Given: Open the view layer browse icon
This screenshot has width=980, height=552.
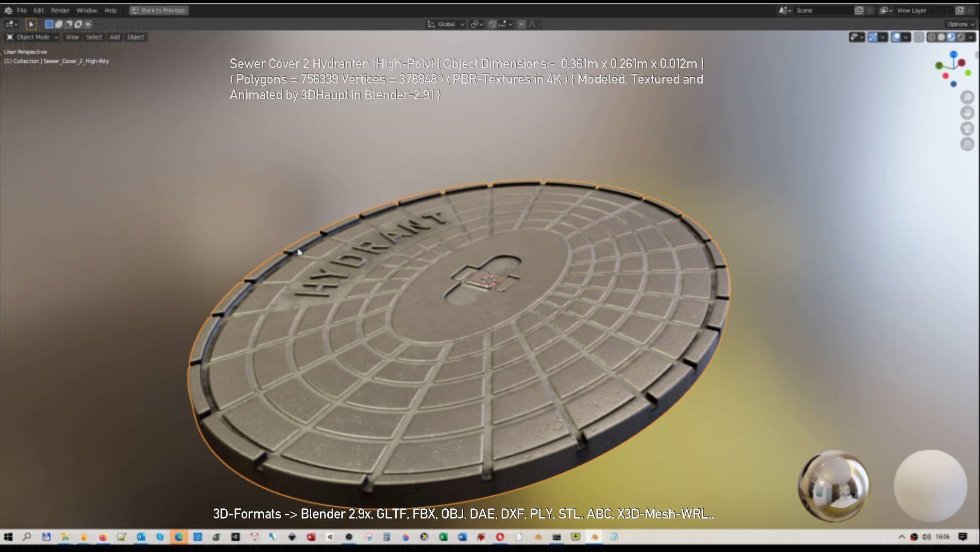Looking at the screenshot, I should point(886,10).
